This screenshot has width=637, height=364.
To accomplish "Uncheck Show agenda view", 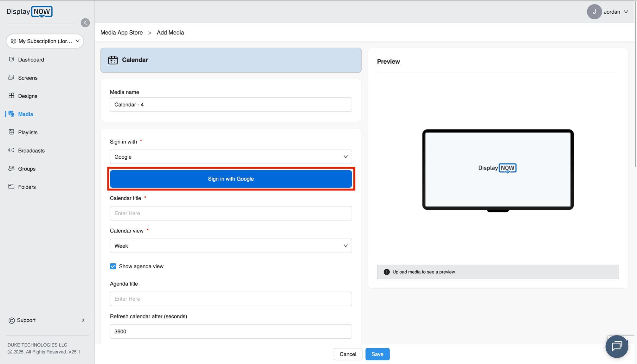I will point(113,266).
